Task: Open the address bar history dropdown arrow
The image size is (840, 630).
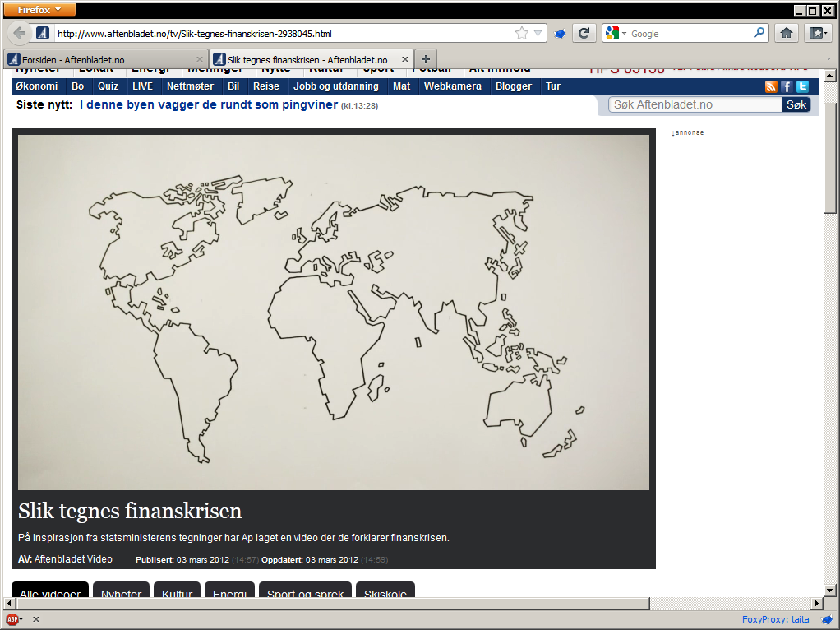Action: tap(538, 33)
